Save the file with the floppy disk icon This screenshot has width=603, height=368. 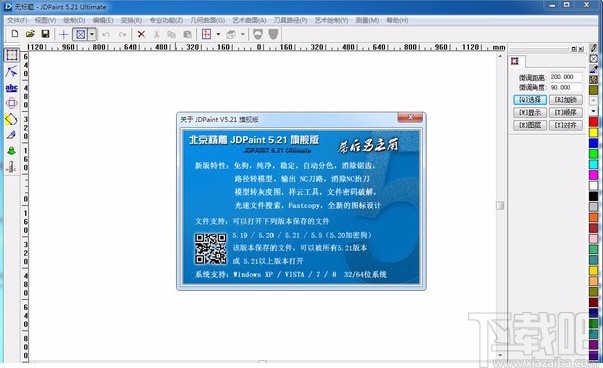(x=45, y=34)
